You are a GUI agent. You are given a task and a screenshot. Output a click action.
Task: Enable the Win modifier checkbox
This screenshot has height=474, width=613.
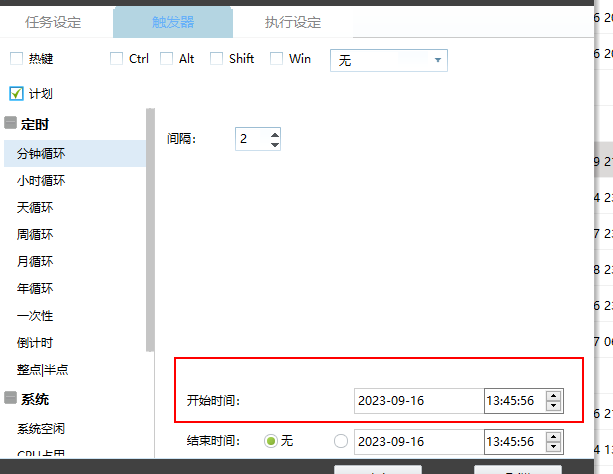pyautogui.click(x=277, y=59)
